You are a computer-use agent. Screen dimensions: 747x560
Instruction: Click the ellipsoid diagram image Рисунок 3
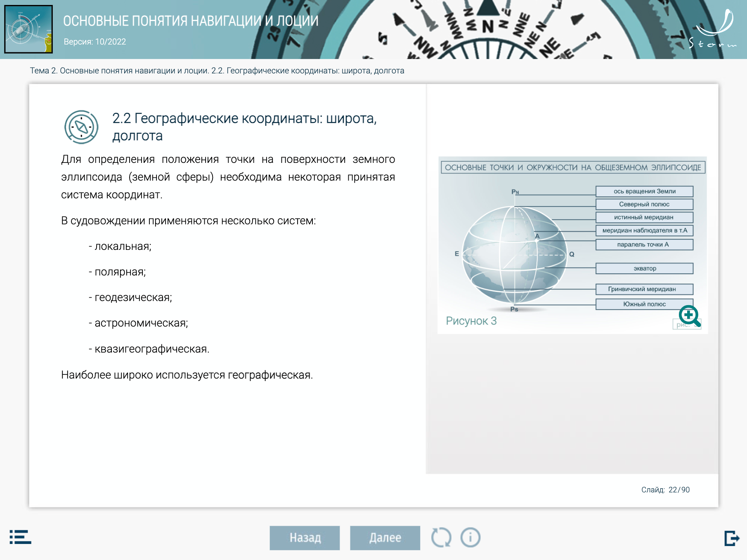572,245
